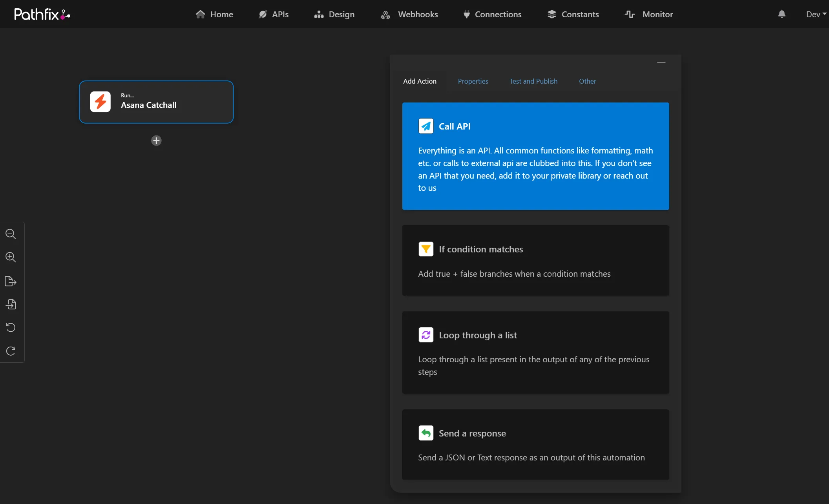Open Constants page
829x504 pixels.
click(x=573, y=14)
